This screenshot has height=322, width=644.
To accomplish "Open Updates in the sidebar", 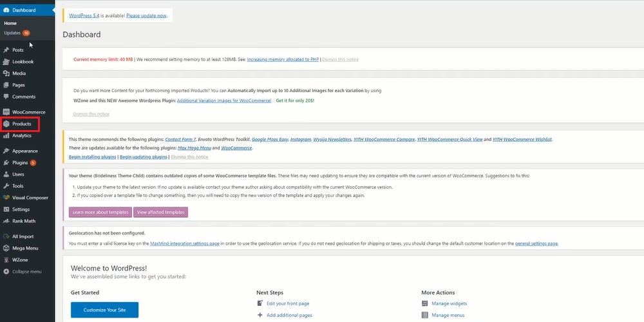I will 12,33.
